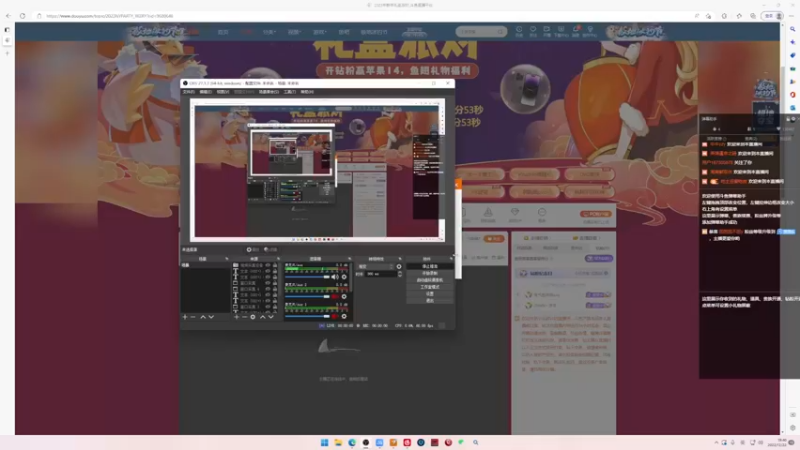
Task: Open the Edge settings and more menu
Action: (x=791, y=16)
